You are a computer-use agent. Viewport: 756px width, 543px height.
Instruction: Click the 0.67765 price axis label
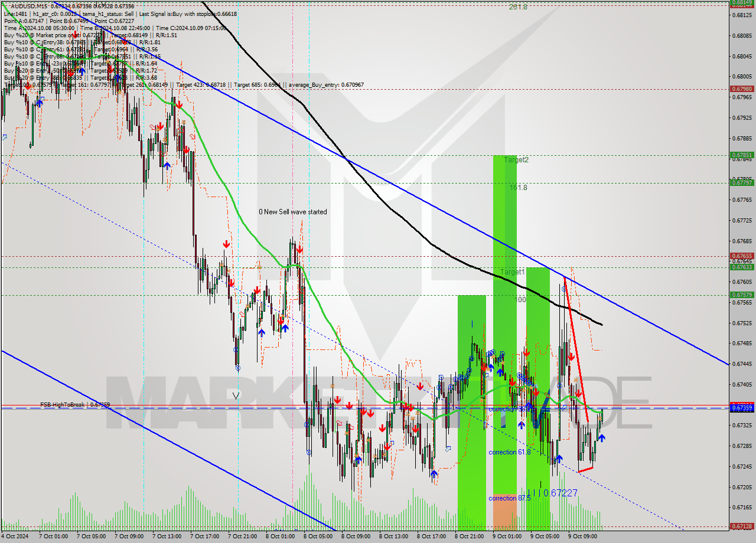click(742, 199)
